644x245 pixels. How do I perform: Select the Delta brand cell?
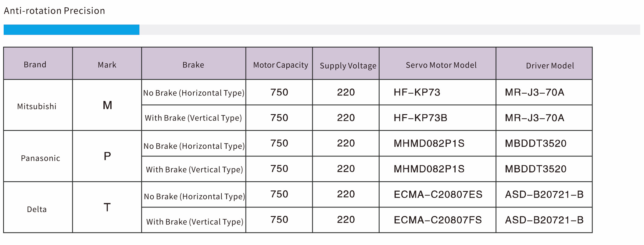pyautogui.click(x=37, y=209)
